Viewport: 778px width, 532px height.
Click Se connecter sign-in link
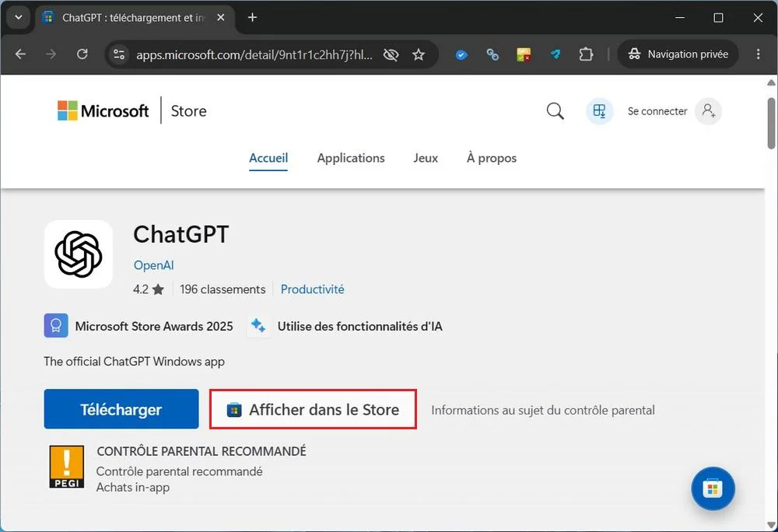pyautogui.click(x=657, y=111)
